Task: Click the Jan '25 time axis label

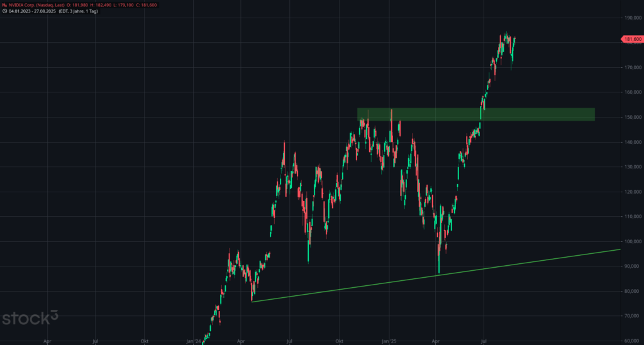Action: click(389, 341)
